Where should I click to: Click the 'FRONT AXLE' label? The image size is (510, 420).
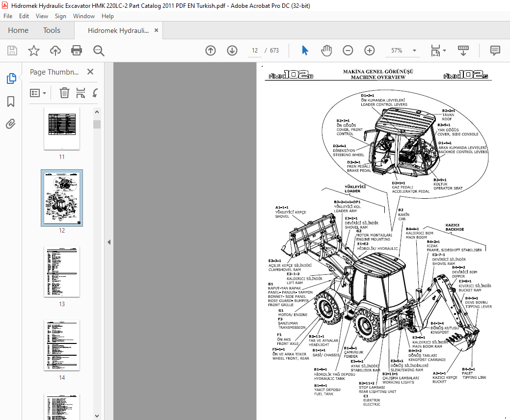coord(288,343)
